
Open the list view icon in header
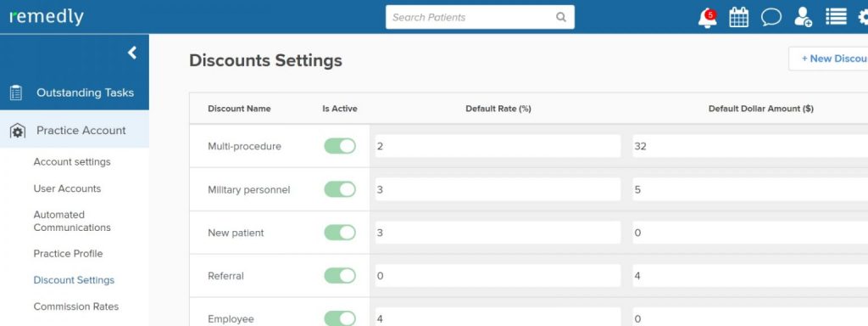(836, 17)
